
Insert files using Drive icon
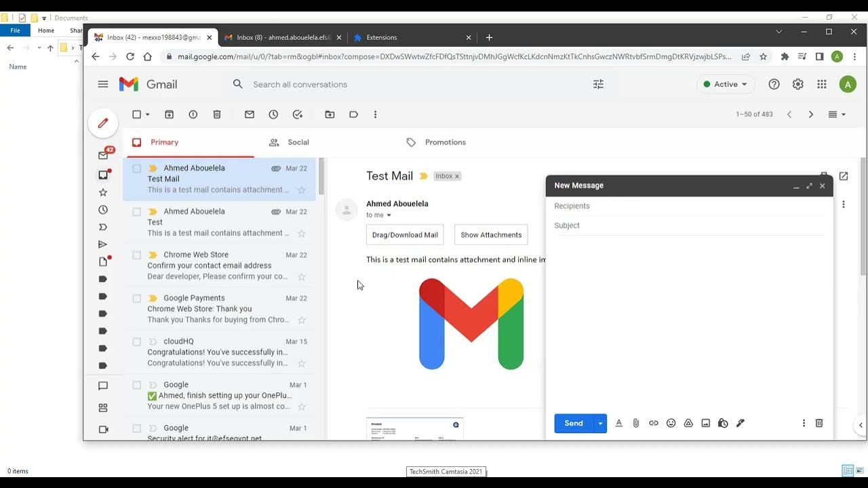[x=688, y=423]
